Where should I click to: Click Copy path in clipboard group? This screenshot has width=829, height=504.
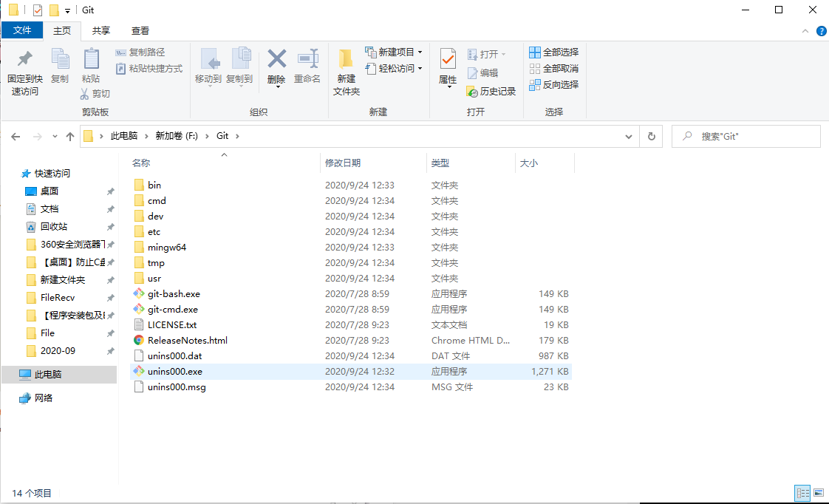140,52
